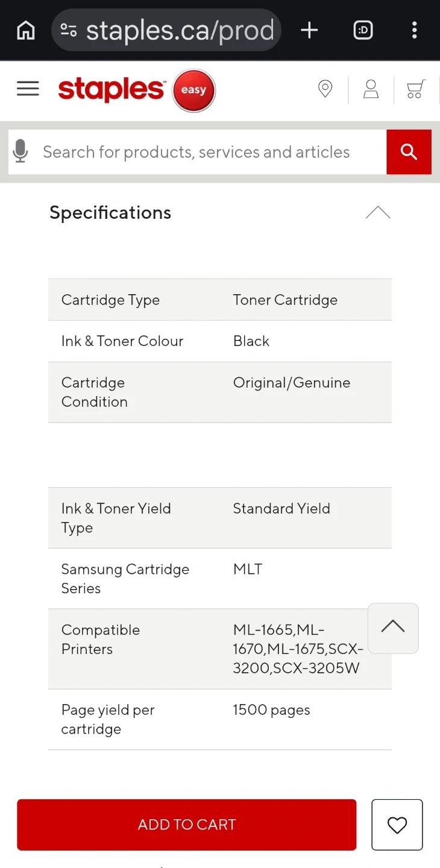The width and height of the screenshot is (440, 868).
Task: Add the toner cartridge to cart
Action: coord(187,825)
